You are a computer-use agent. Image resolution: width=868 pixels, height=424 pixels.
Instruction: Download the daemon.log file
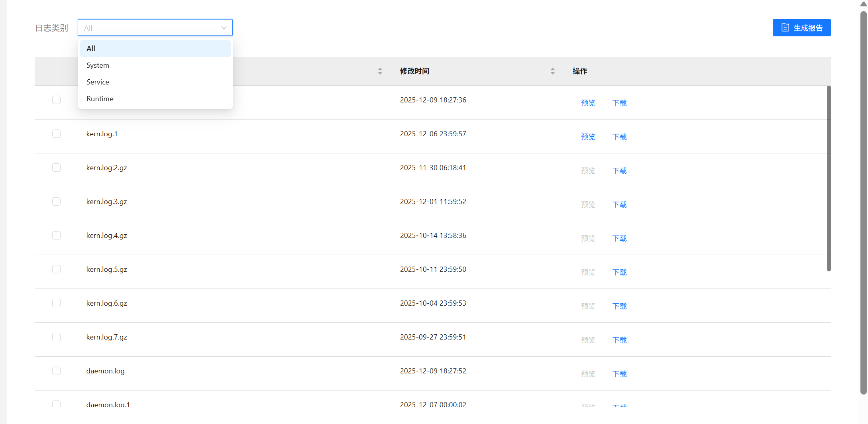(x=619, y=374)
